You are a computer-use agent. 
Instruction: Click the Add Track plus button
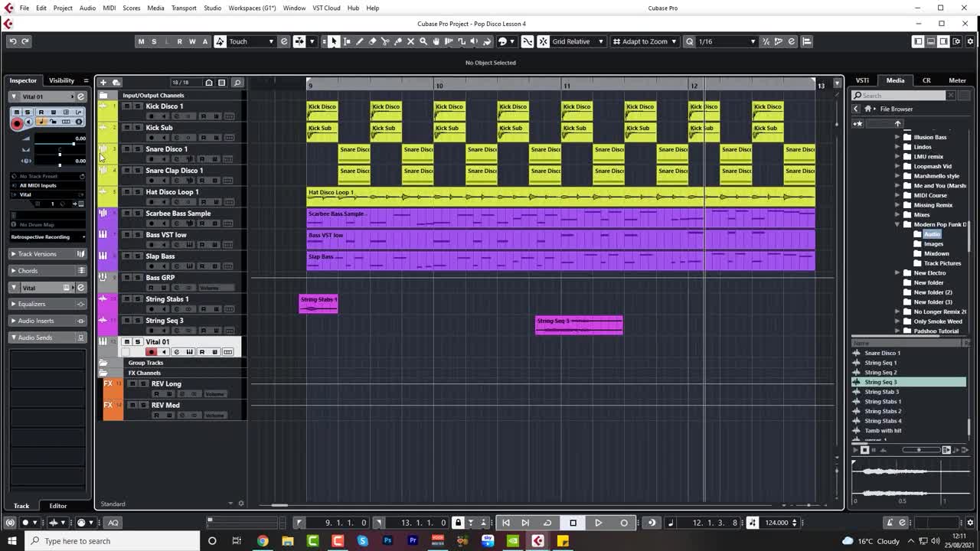click(103, 82)
